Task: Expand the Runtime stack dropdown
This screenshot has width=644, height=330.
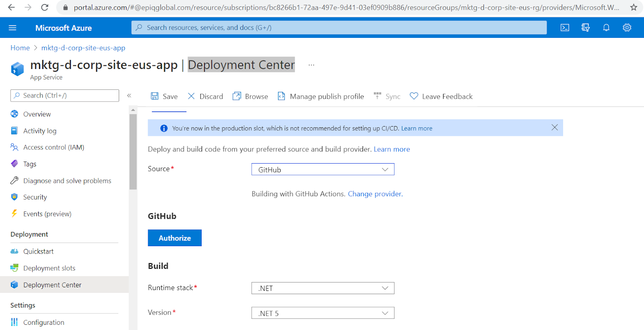Action: 323,288
